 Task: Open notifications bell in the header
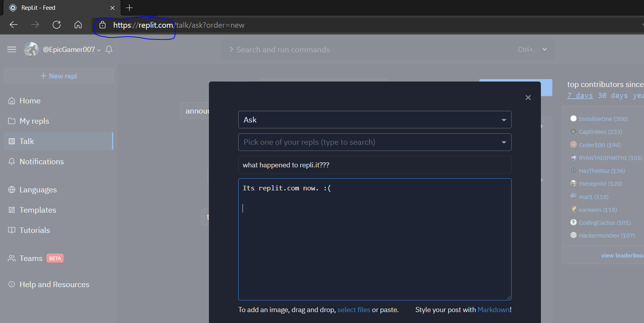tap(109, 50)
